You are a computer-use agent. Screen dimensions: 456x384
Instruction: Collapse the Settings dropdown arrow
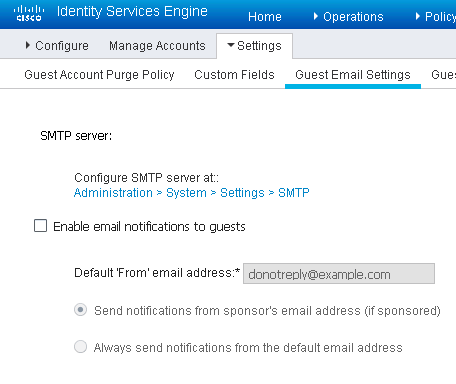[231, 45]
